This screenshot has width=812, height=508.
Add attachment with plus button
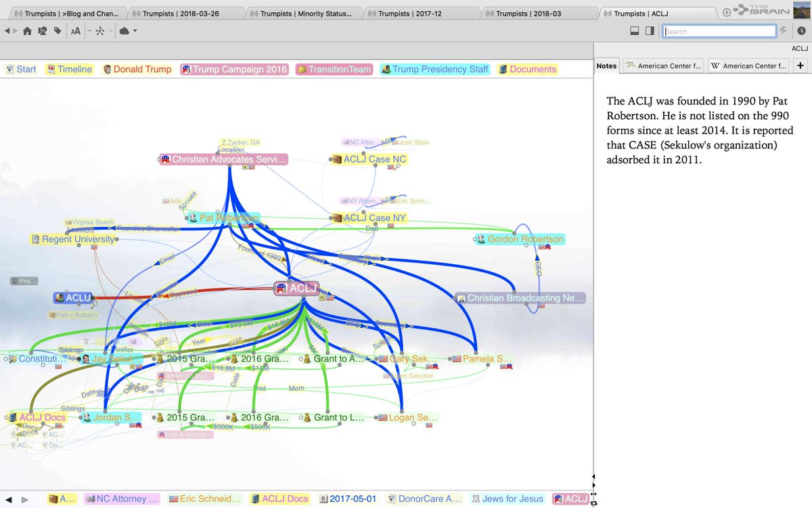coord(800,66)
